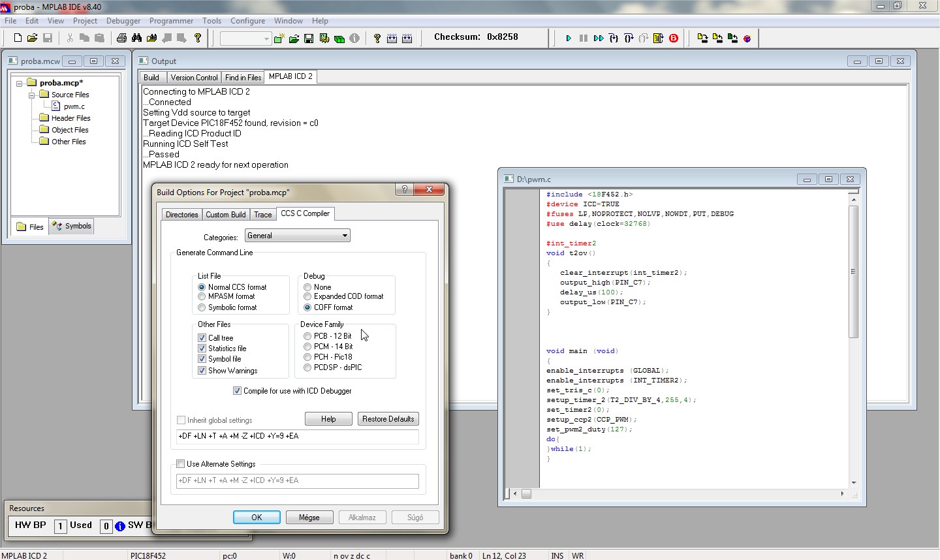Start Animate with the double-arrow icon

(x=599, y=39)
